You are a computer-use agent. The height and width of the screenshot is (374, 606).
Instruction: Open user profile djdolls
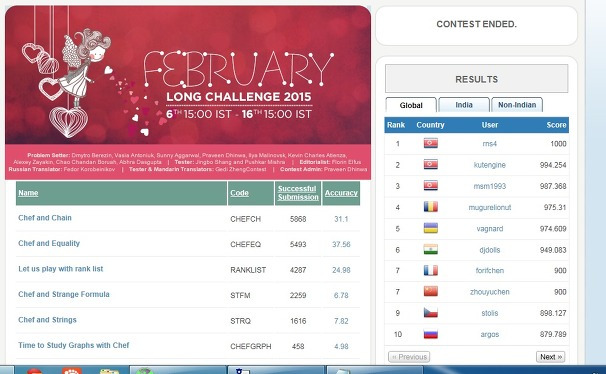490,250
